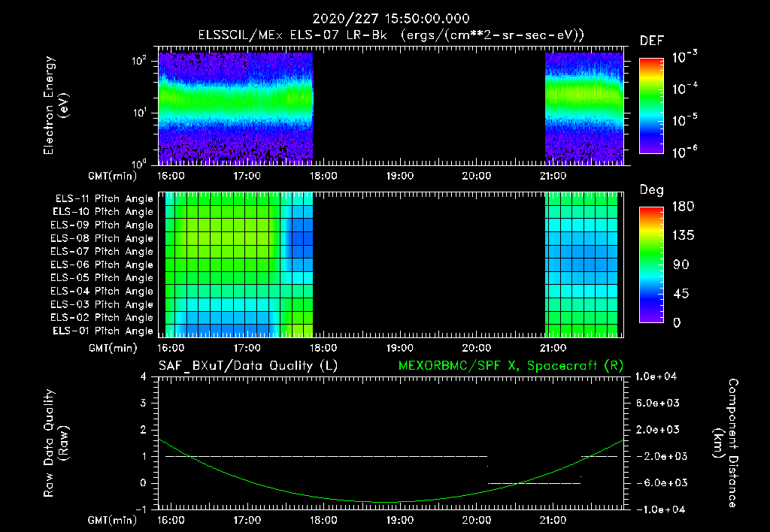Select the ELS-01 Pitch Angle row label

(102, 331)
